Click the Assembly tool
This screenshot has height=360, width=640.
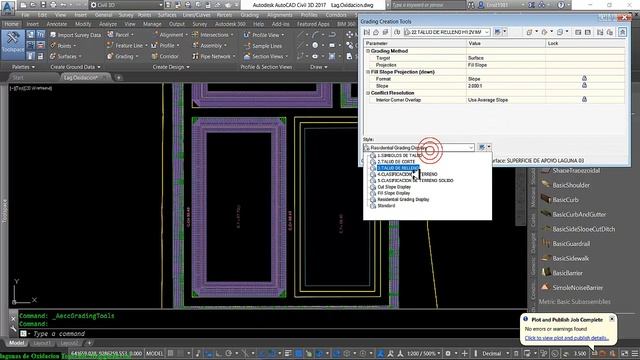(210, 46)
